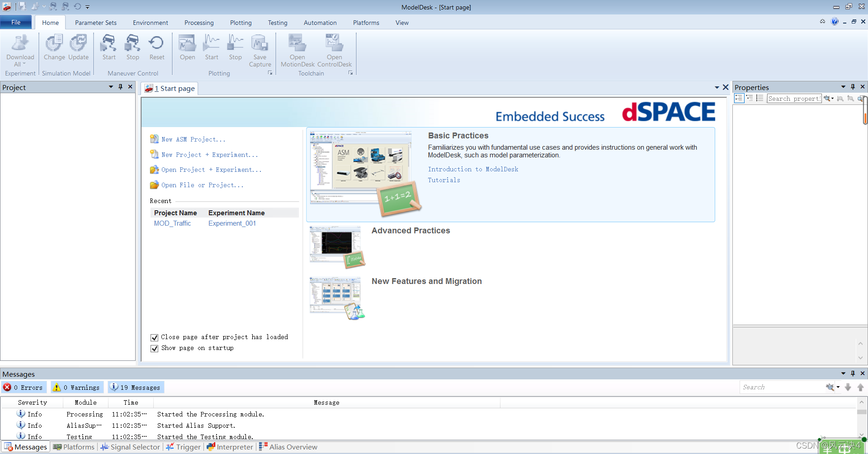The image size is (868, 454).
Task: Toggle Close page after project has loaded
Action: [x=154, y=338]
